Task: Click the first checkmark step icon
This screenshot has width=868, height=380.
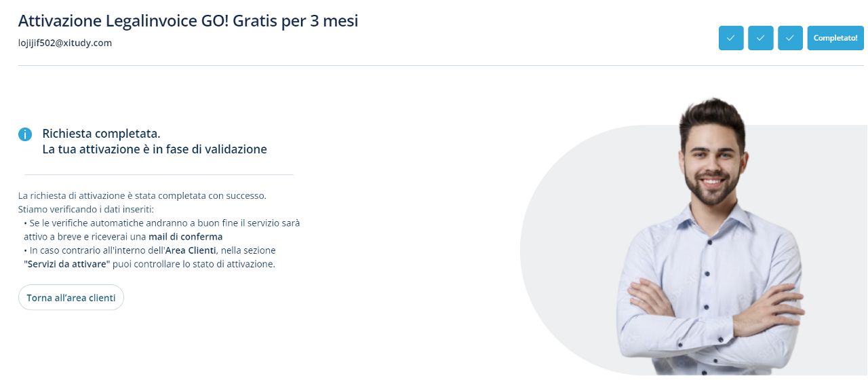Action: [731, 38]
